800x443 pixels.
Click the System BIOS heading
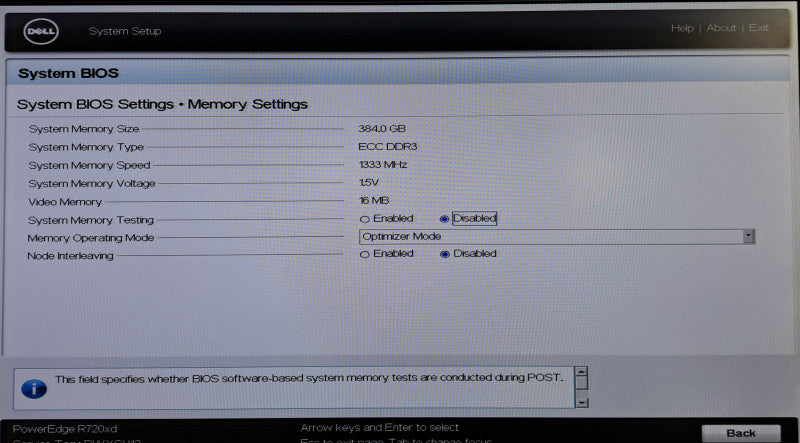68,73
